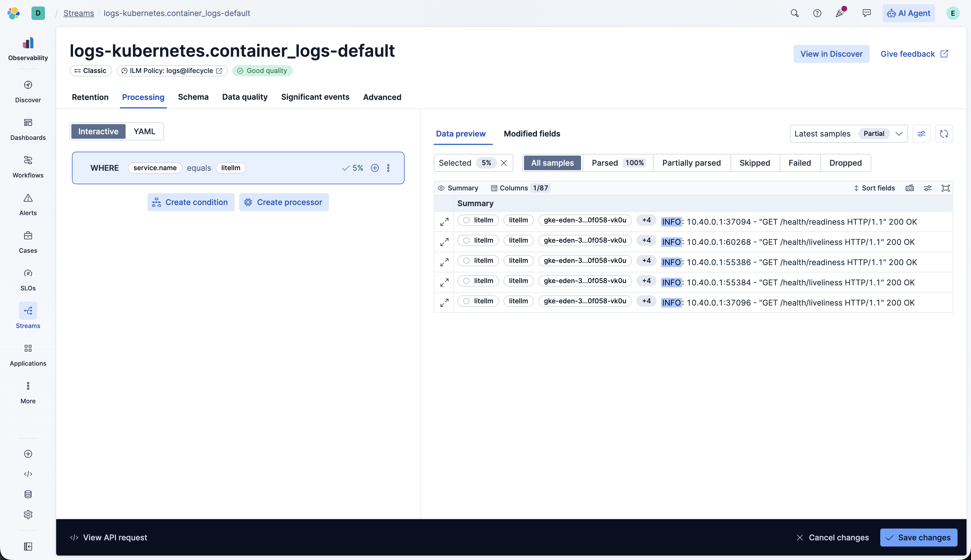Open the Latest samples dropdown

click(x=848, y=134)
